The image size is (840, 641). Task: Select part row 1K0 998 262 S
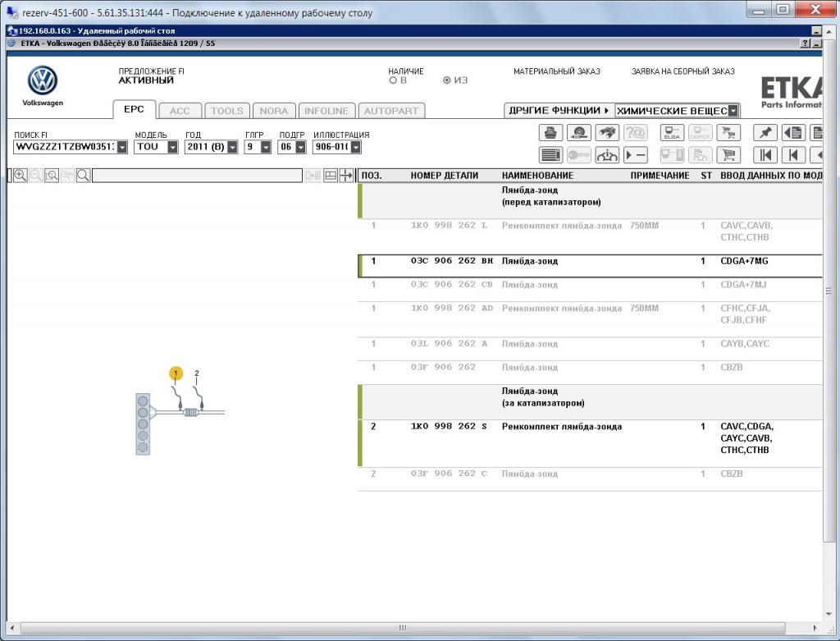click(590, 443)
